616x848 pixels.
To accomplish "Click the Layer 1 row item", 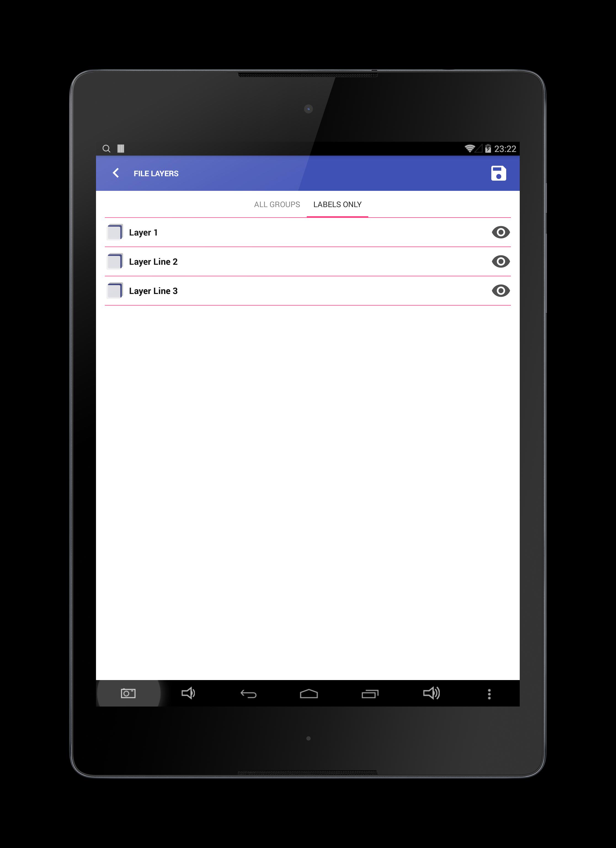I will coord(308,232).
